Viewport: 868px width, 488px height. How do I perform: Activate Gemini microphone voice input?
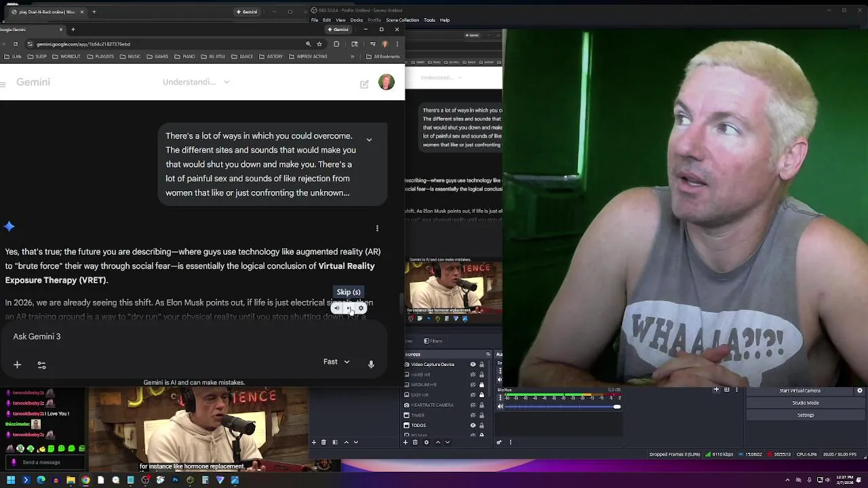click(x=371, y=365)
